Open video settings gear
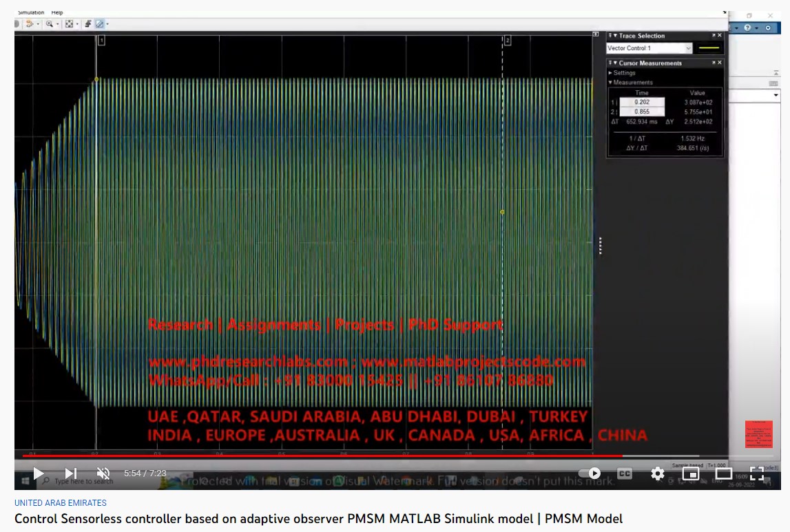 click(658, 474)
